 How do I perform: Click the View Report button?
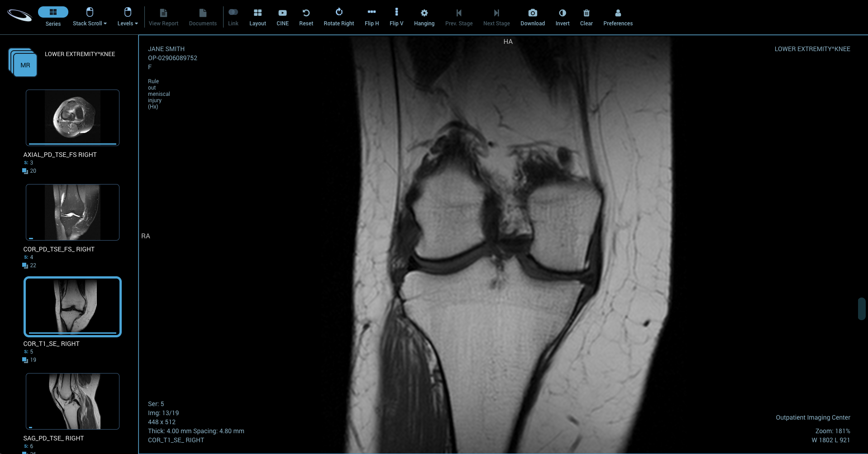coord(163,17)
